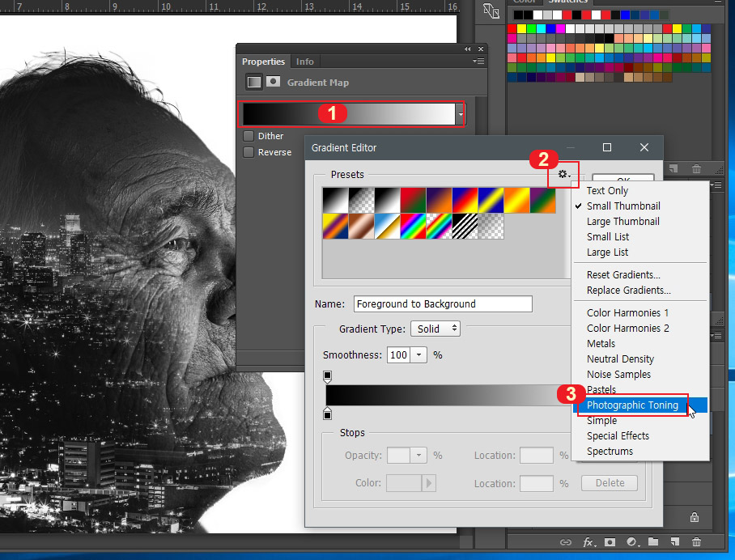This screenshot has height=560, width=735.
Task: Enable the Reverse checkbox
Action: (249, 152)
